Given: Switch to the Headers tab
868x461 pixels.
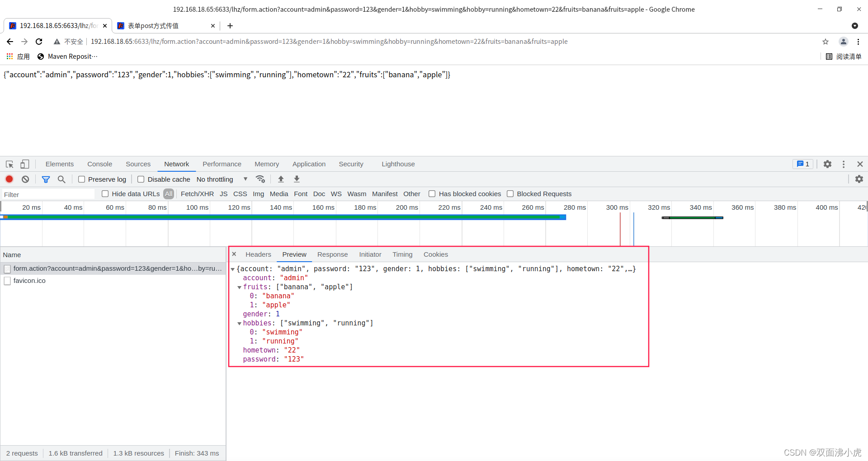Looking at the screenshot, I should point(258,254).
